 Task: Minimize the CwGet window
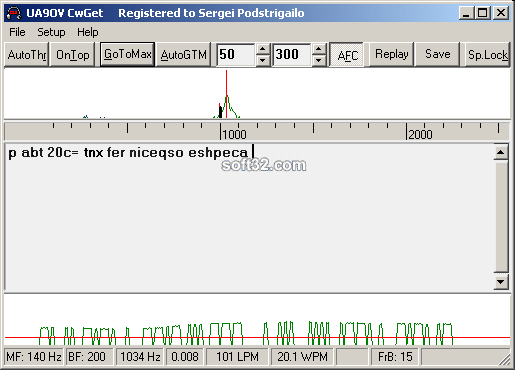466,13
